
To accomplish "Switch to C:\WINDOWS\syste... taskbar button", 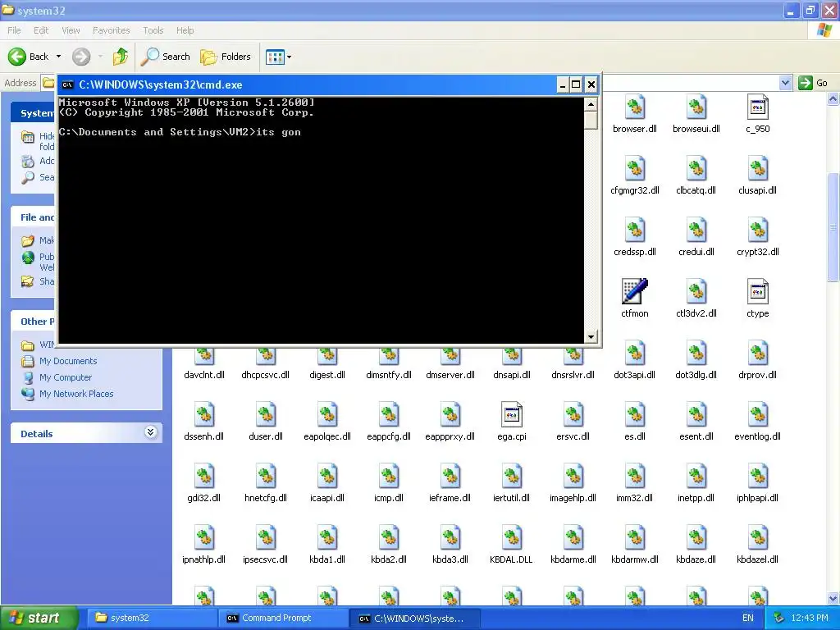I will tap(415, 618).
